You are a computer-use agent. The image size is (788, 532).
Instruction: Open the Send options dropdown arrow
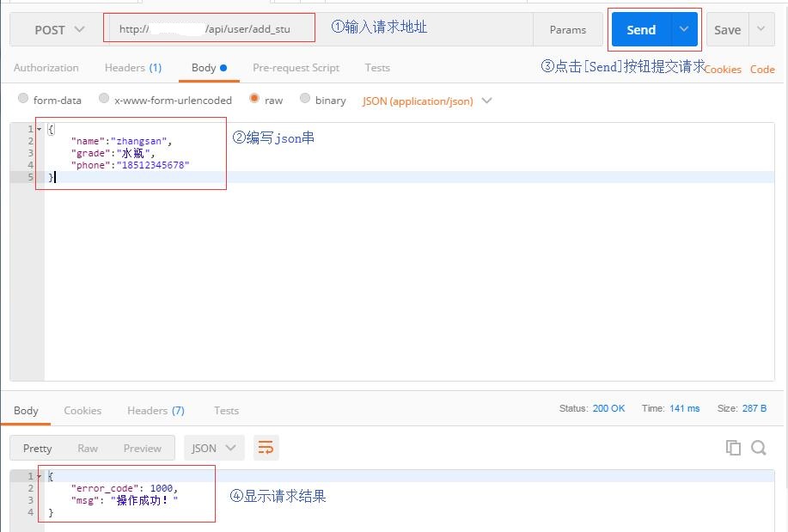point(684,29)
